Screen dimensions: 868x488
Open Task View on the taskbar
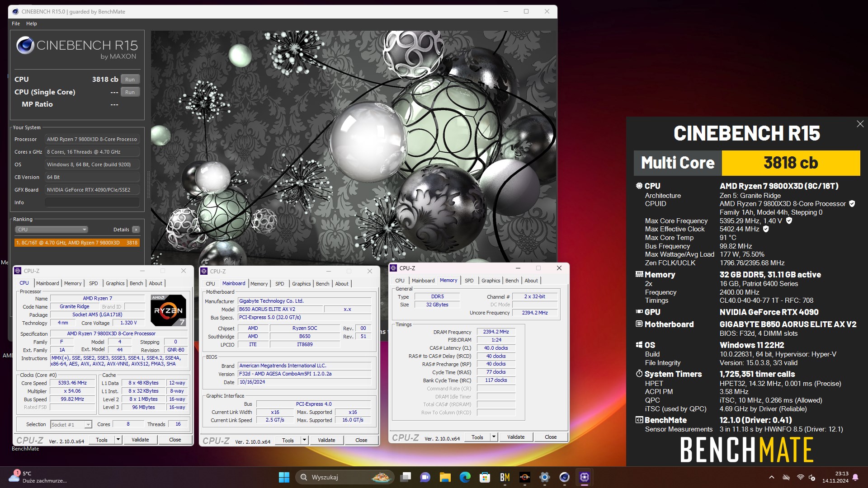(x=406, y=477)
